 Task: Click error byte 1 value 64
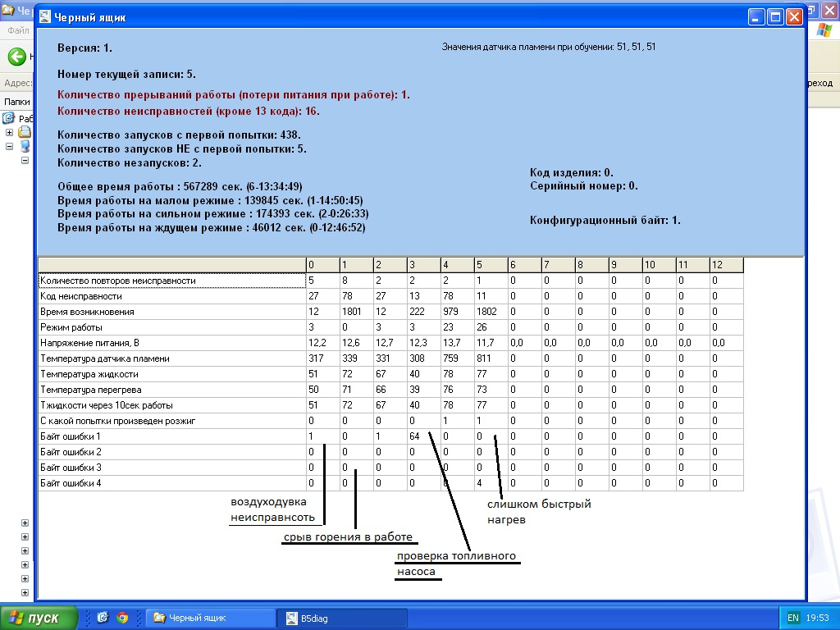(424, 436)
